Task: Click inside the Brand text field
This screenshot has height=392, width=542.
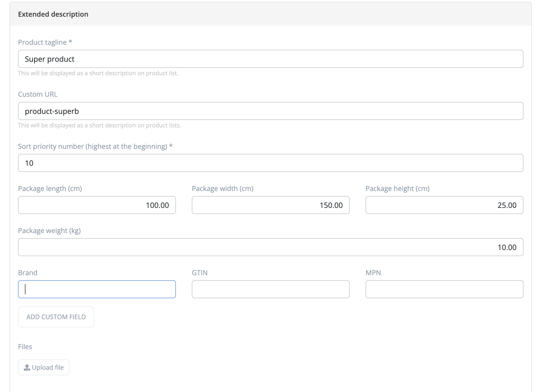Action: 97,289
